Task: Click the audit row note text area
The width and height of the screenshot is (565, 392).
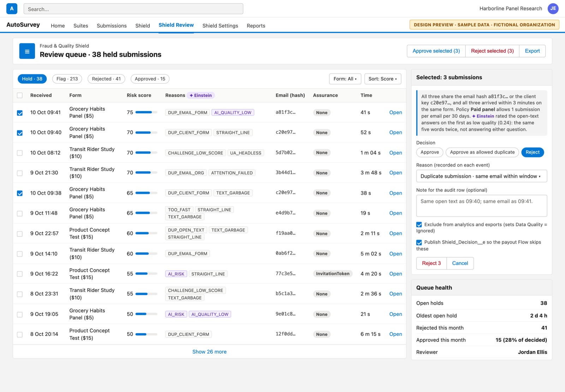Action: click(x=482, y=206)
